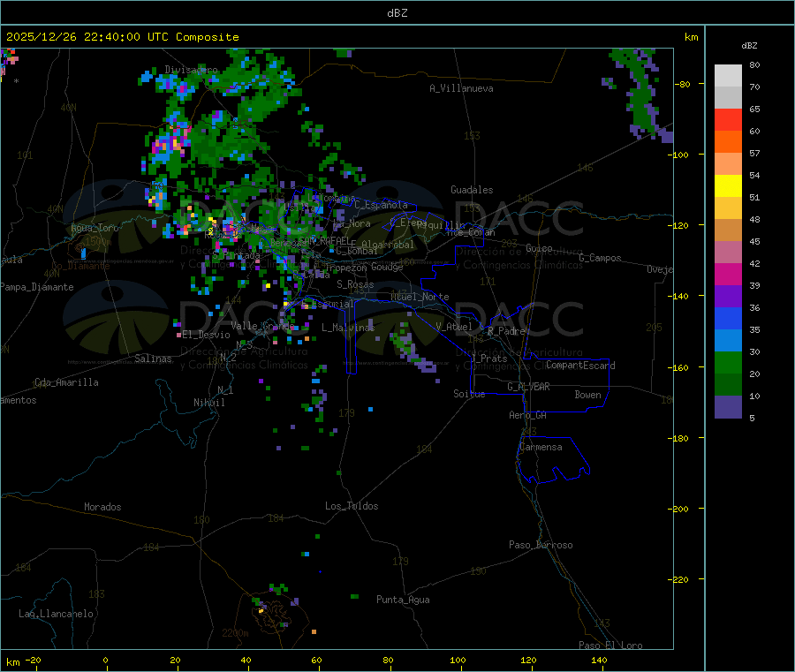This screenshot has width=795, height=672.
Task: Click the Paso_Barroso location label
Action: tap(541, 545)
